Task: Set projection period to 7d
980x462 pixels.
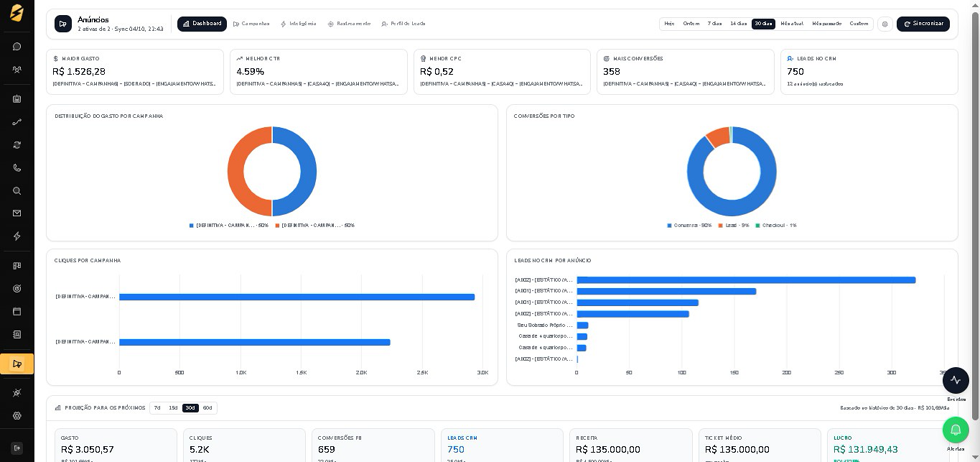Action: tap(157, 408)
